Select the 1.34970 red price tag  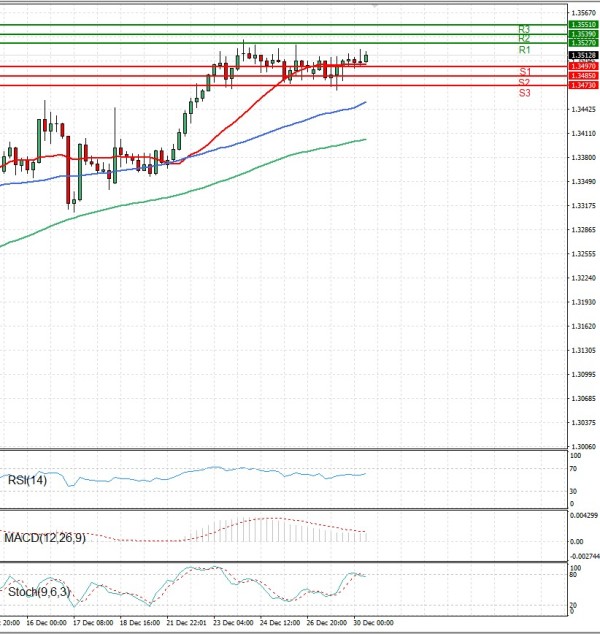(583, 66)
